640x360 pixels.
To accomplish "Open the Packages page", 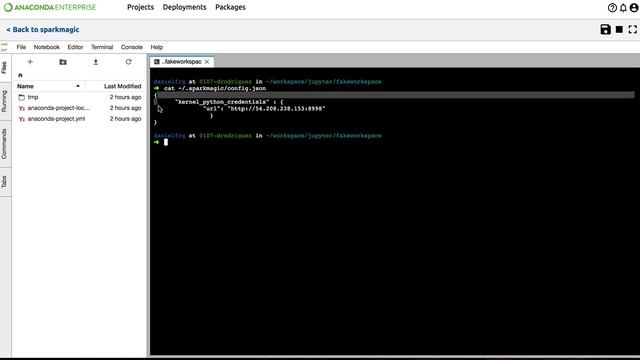I will click(x=230, y=7).
